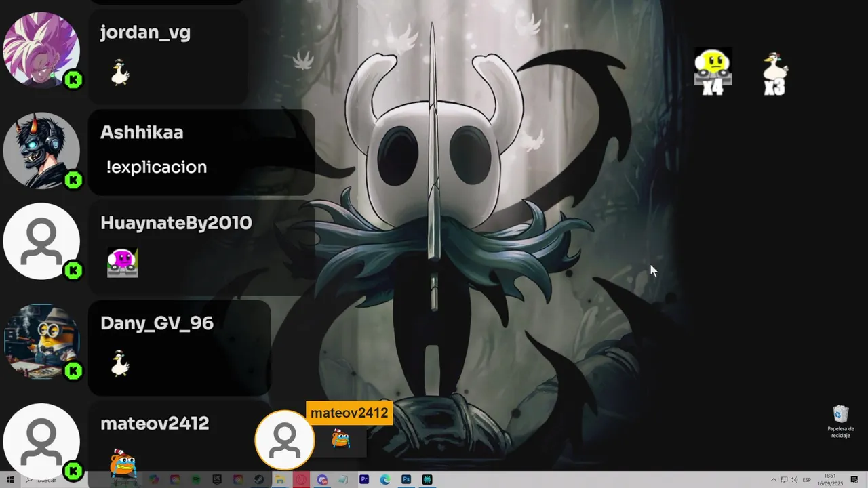The image size is (868, 488).
Task: Click the goose emote x3 counter
Action: pyautogui.click(x=774, y=73)
